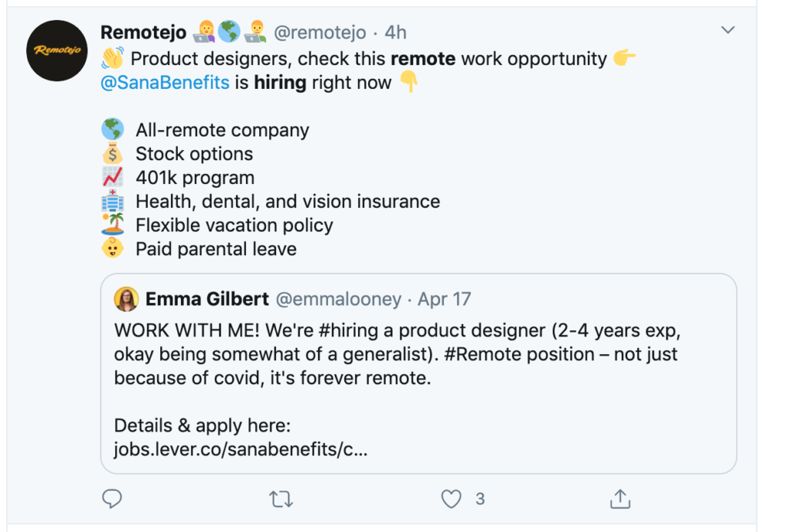Open the 4h timestamp link

(x=395, y=33)
